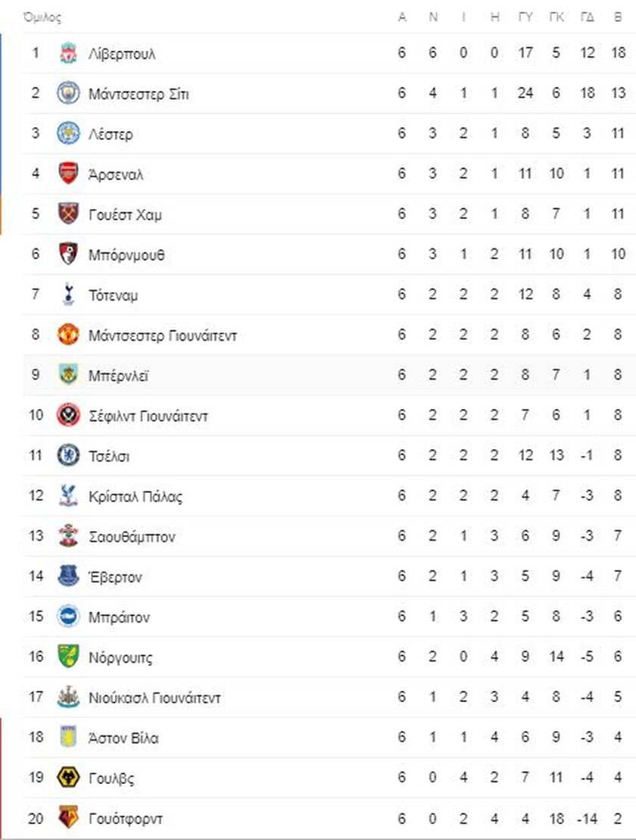The width and height of the screenshot is (636, 840).
Task: Open the Κρίσταλ Πάλας team link
Action: [136, 497]
